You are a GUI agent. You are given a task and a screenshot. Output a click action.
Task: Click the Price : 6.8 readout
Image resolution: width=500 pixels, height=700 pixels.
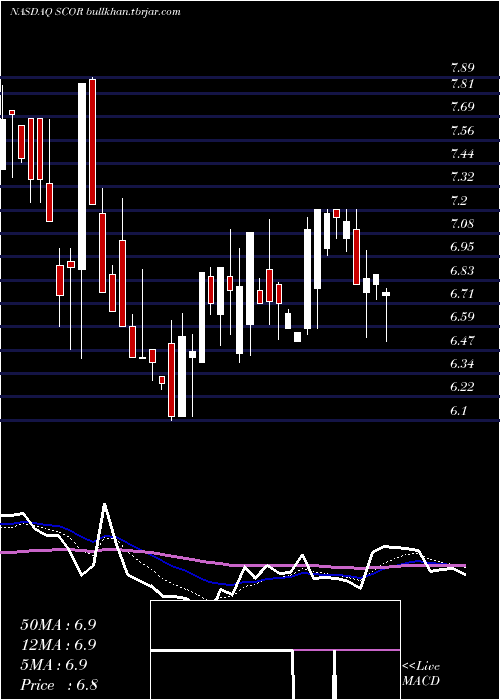[x=59, y=685]
